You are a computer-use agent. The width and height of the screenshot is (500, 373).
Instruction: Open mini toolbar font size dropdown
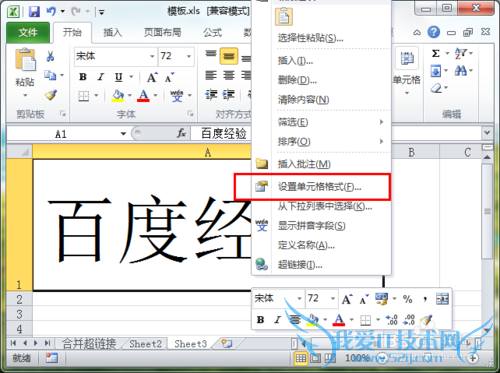point(333,298)
